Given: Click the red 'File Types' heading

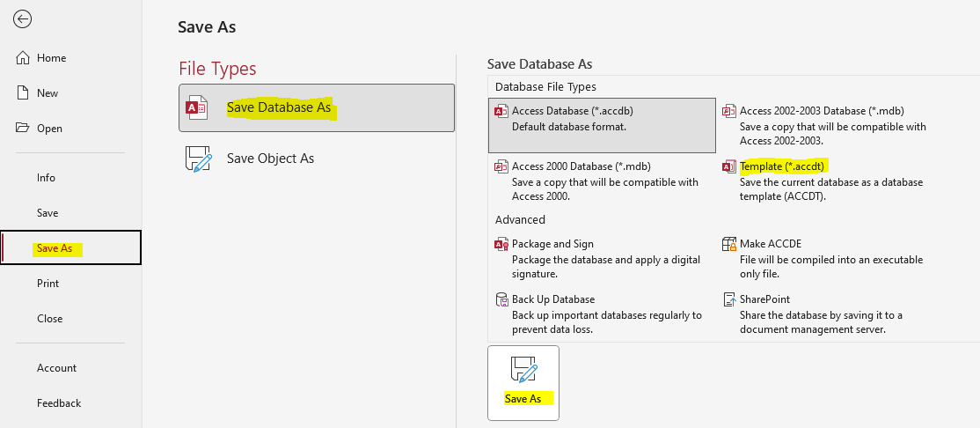Looking at the screenshot, I should coord(217,68).
